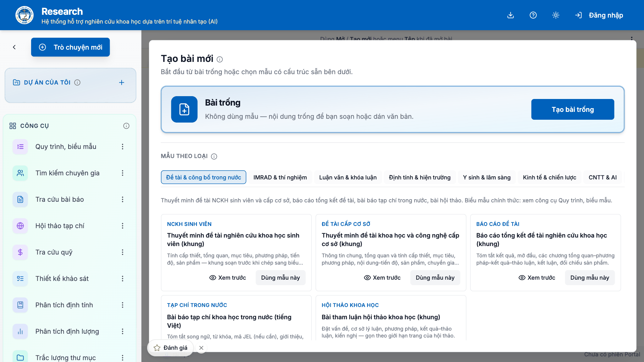
Task: Click the download icon in header
Action: point(510,15)
